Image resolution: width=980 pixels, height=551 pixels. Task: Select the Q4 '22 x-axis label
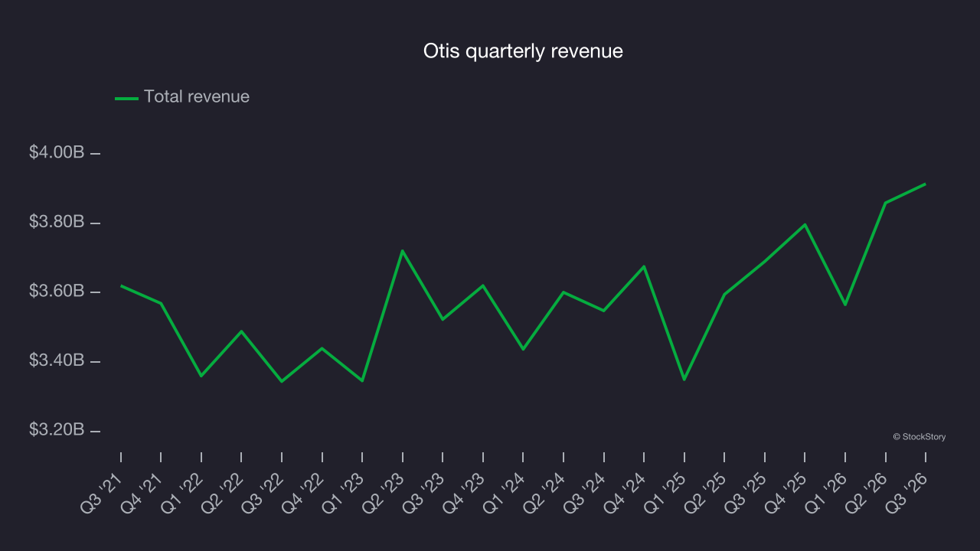(x=302, y=492)
